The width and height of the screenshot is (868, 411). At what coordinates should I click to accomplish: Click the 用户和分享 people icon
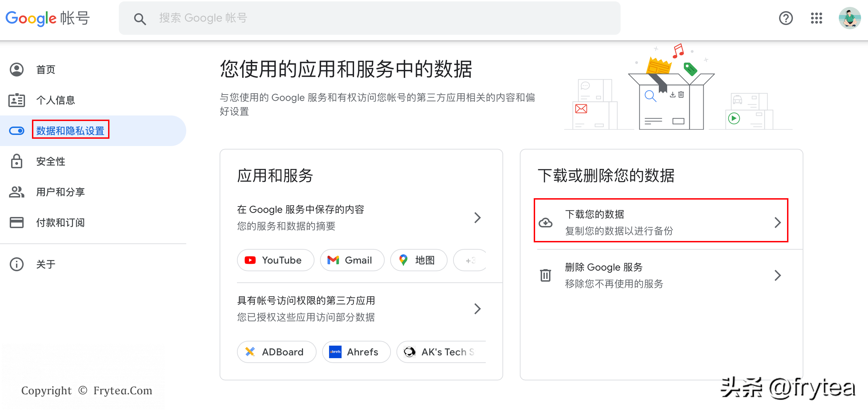click(x=17, y=192)
